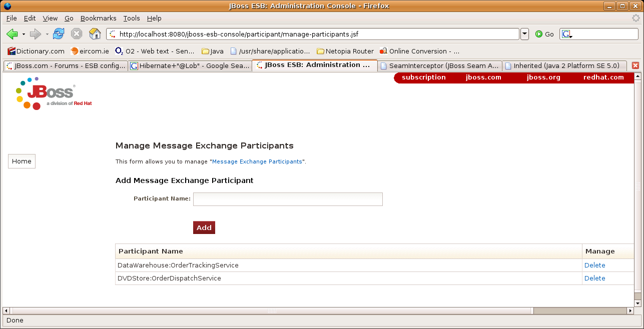Click the Add button
This screenshot has width=644, height=329.
(204, 227)
